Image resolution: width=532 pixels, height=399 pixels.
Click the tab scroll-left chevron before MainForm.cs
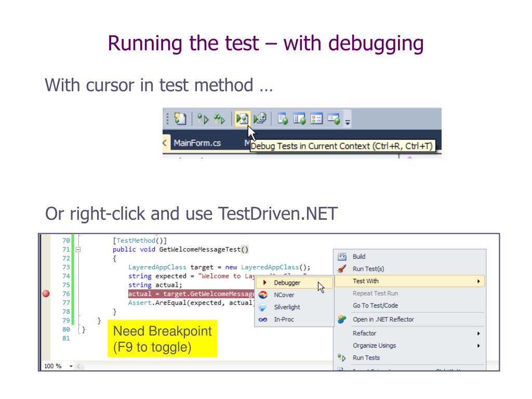tap(165, 143)
